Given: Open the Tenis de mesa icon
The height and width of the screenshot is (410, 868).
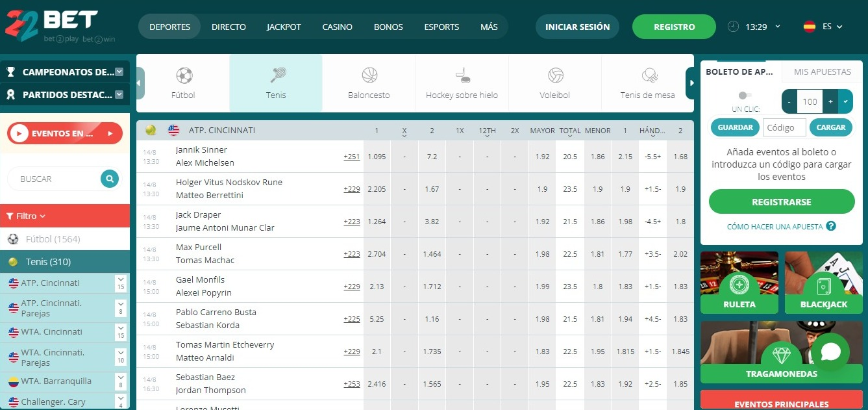Looking at the screenshot, I should pyautogui.click(x=648, y=76).
